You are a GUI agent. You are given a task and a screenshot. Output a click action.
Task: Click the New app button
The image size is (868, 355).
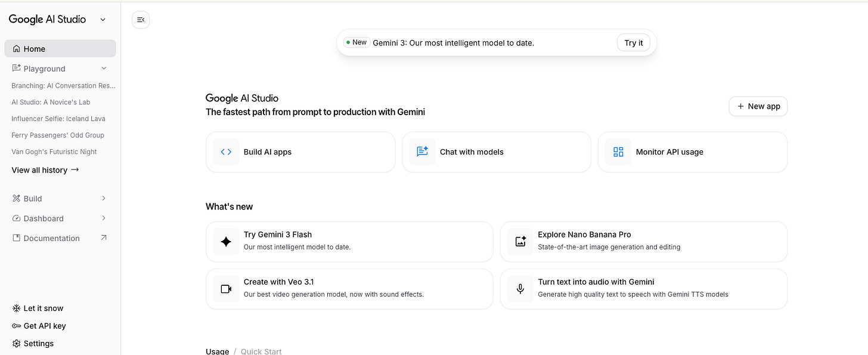pos(758,106)
